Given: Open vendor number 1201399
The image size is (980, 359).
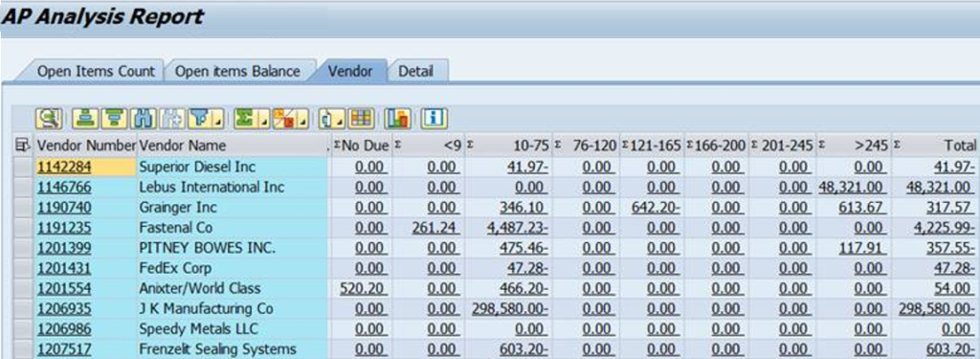Looking at the screenshot, I should coord(65,248).
